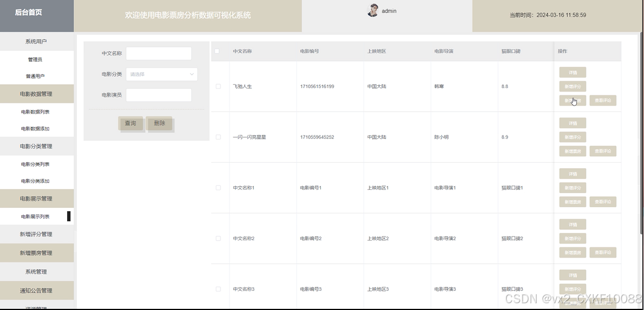Click the 当前时间 clock display
This screenshot has height=310, width=644.
click(548, 15)
